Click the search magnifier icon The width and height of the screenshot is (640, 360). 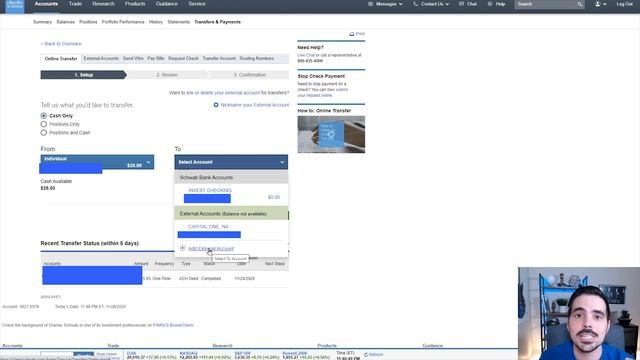tap(580, 4)
